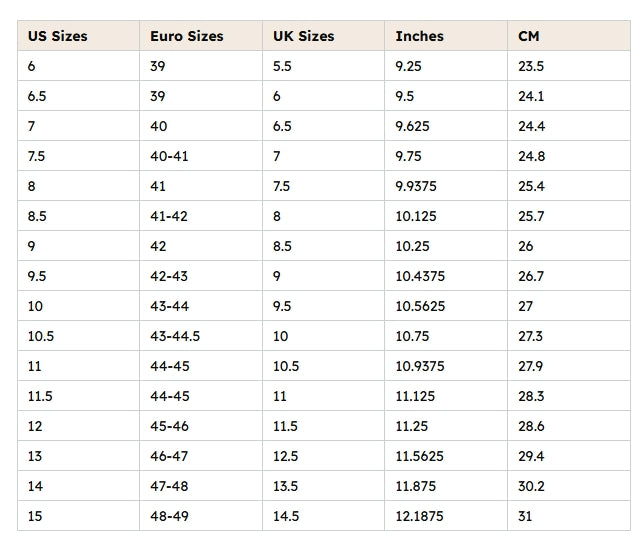Select the US size 12 cell
This screenshot has height=544, width=642.
78,426
